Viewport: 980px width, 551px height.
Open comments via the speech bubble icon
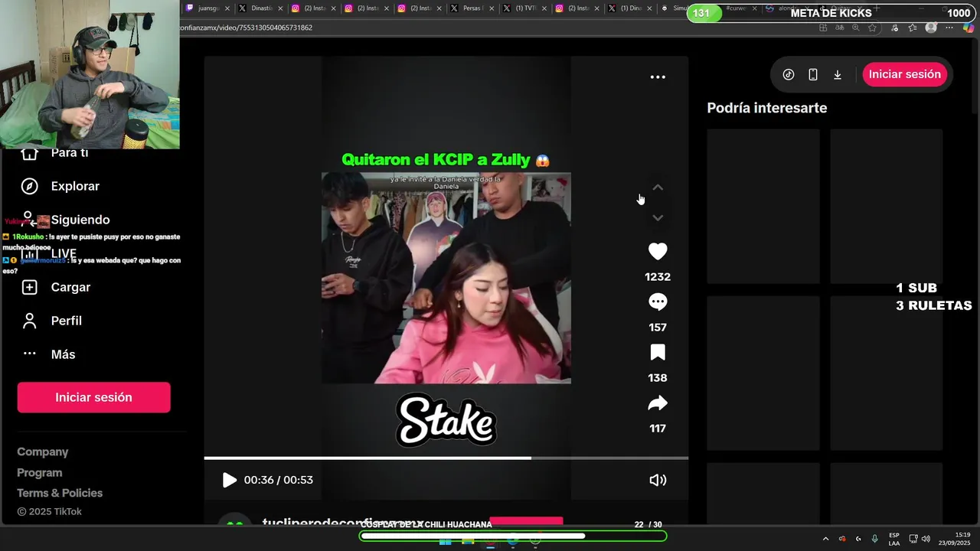tap(658, 302)
